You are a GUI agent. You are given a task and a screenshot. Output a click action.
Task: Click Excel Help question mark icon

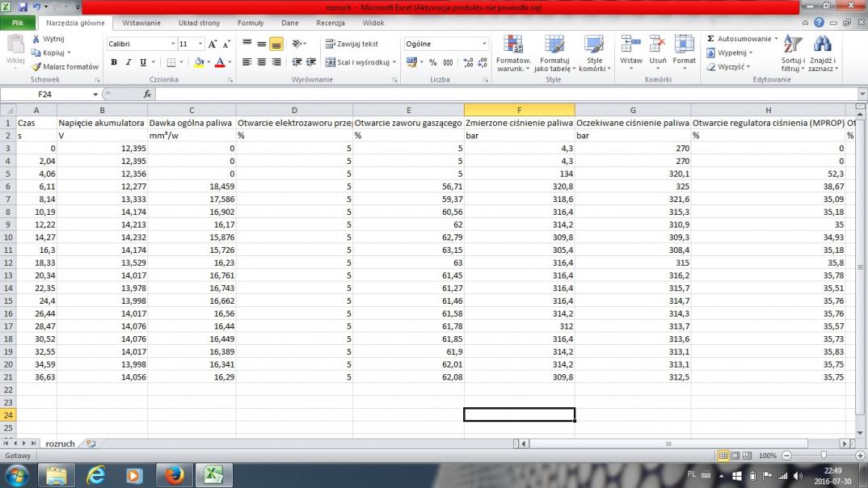click(819, 23)
